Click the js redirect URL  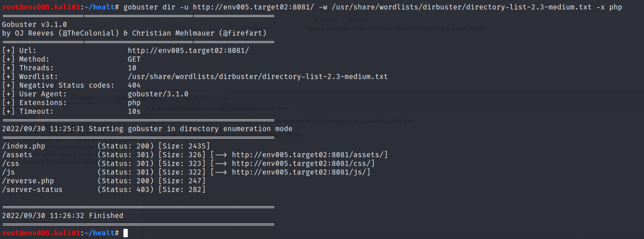(x=301, y=172)
